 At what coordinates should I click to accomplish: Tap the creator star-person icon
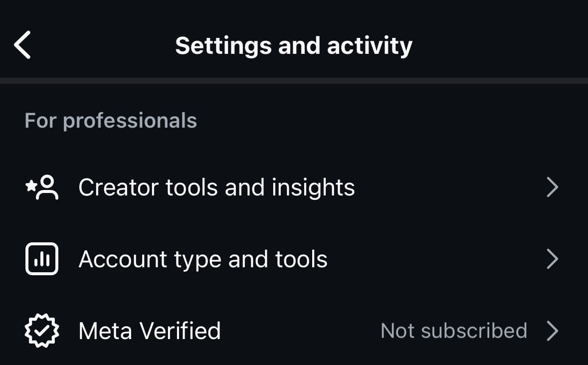(41, 187)
